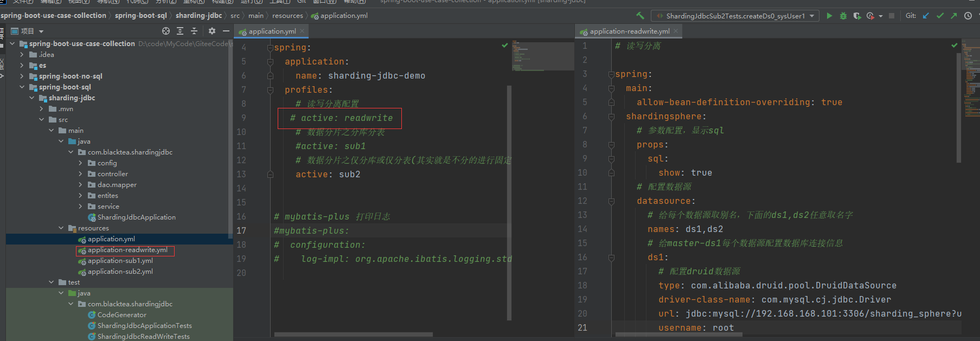Click vertical scrollbar of application.yml editor

click(x=509, y=202)
